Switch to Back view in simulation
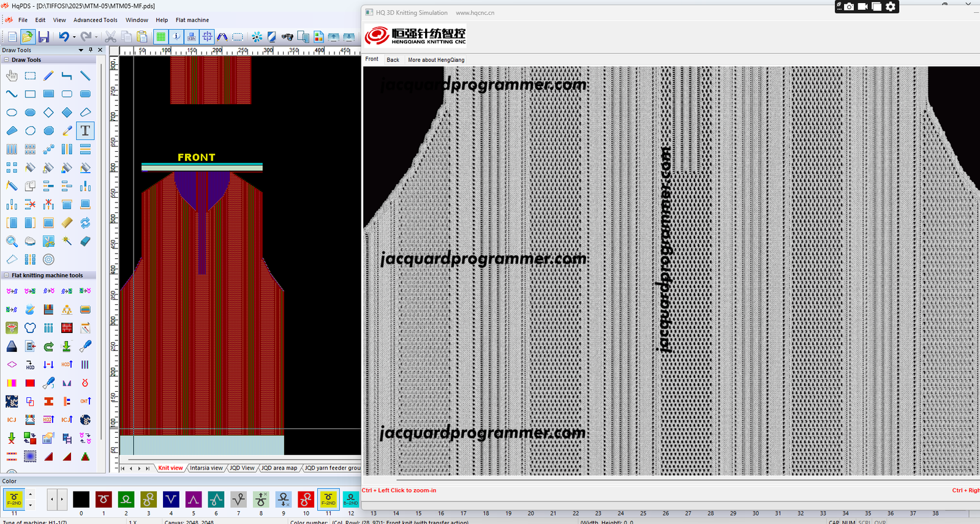This screenshot has height=524, width=980. 393,60
